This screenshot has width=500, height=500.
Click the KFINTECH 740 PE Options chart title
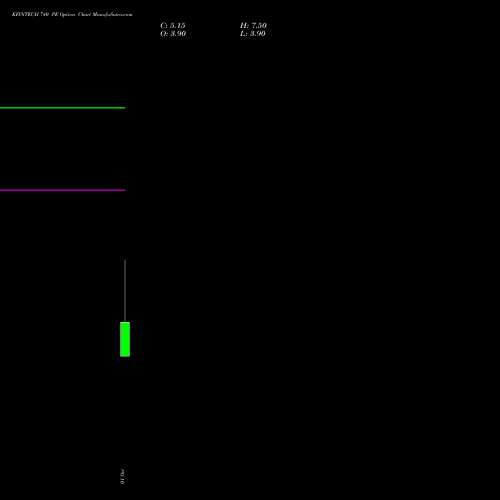[x=72, y=14]
